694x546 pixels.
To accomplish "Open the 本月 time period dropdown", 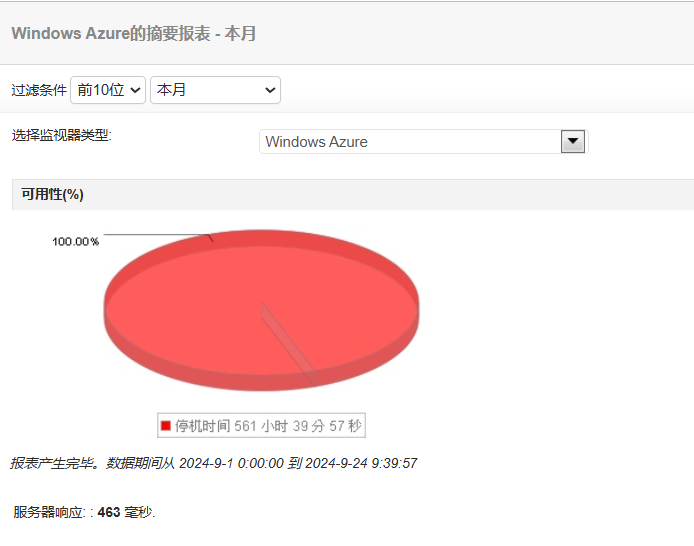I will (216, 90).
